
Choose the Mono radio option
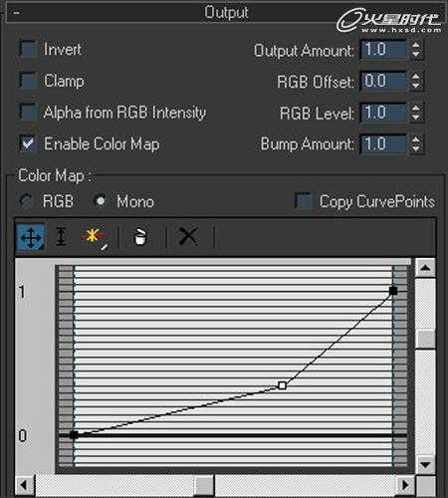click(x=101, y=201)
